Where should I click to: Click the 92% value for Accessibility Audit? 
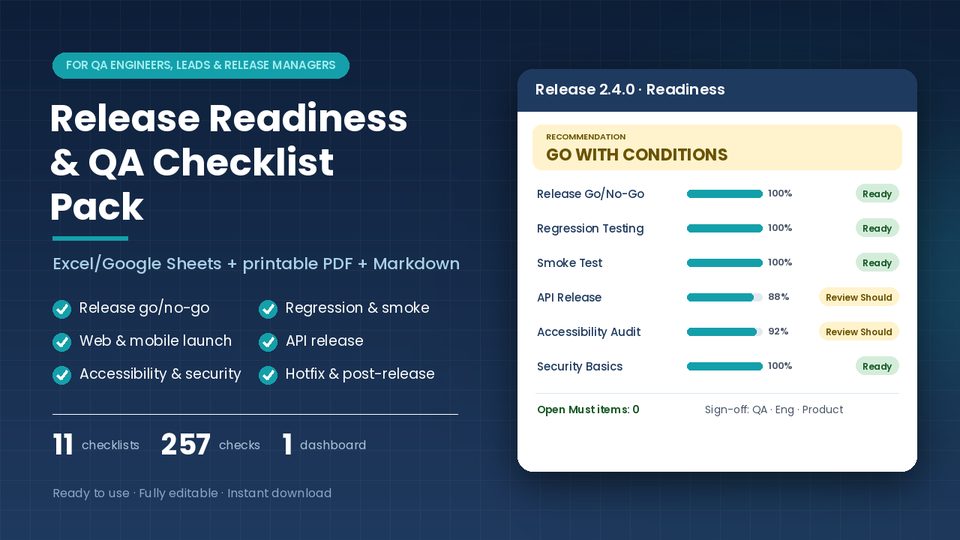tap(778, 331)
